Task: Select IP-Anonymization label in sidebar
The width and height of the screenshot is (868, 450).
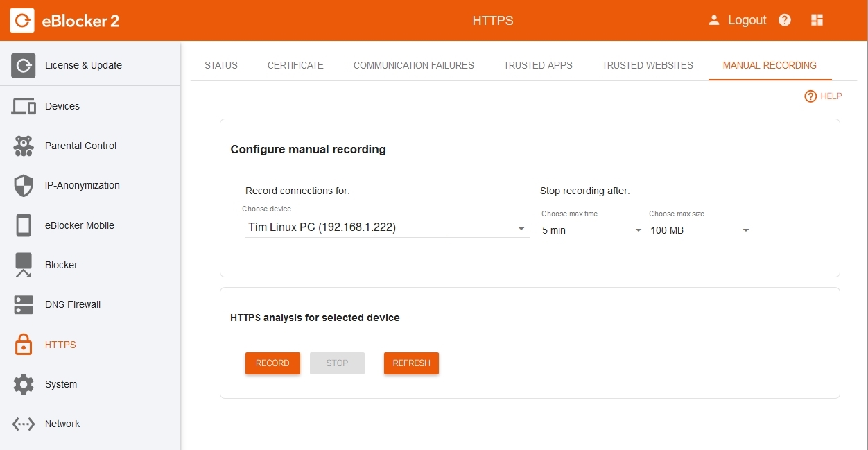Action: (x=83, y=185)
